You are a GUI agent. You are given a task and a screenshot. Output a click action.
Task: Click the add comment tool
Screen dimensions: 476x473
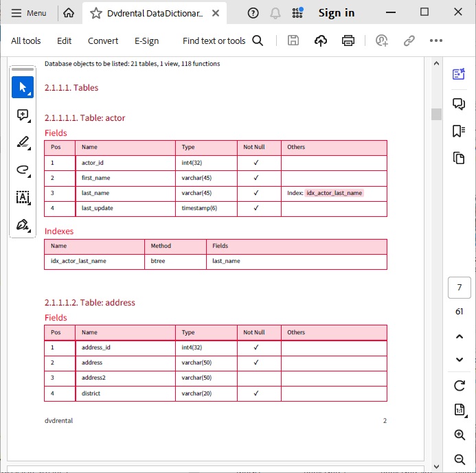click(23, 115)
